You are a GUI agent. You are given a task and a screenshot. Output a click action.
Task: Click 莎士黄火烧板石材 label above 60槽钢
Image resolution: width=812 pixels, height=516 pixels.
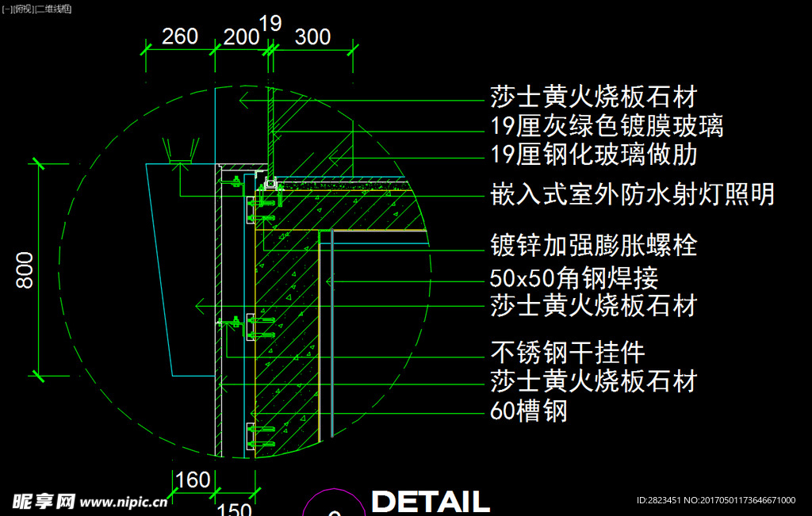[593, 381]
